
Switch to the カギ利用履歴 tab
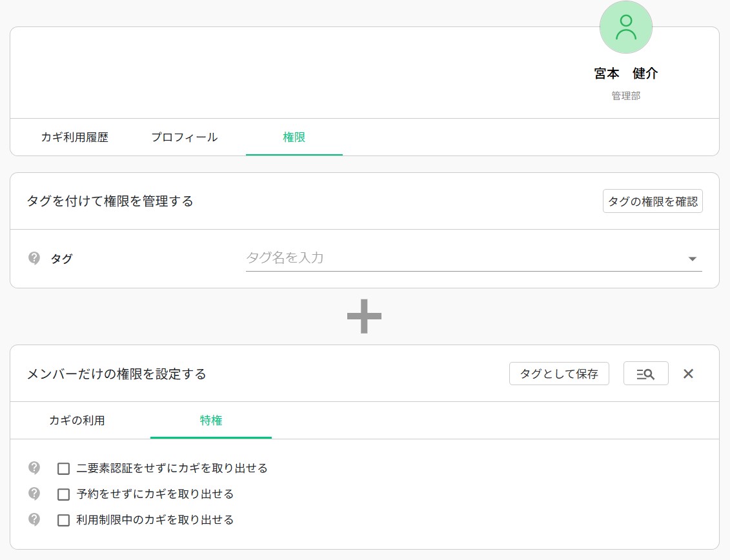point(74,137)
